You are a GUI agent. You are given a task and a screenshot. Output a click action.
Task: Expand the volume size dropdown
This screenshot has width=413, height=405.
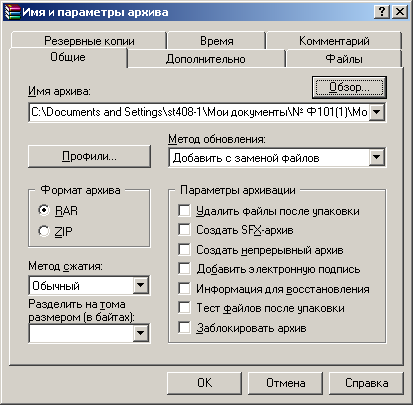141,333
